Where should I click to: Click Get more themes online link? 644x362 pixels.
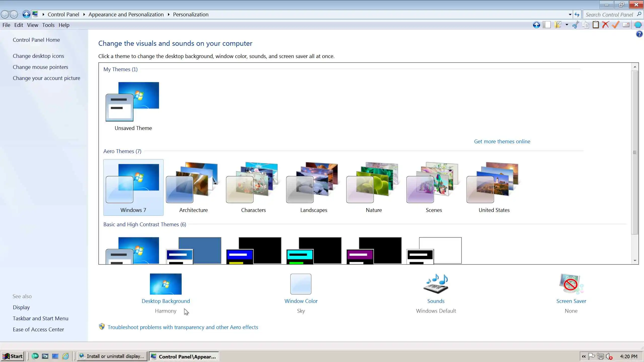pos(502,142)
